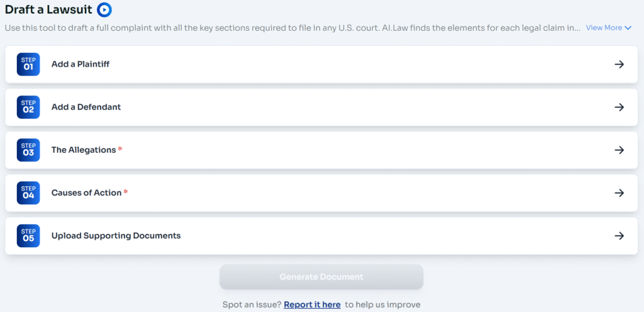Select the Add a Defendant step
The height and width of the screenshot is (312, 644).
(x=86, y=107)
